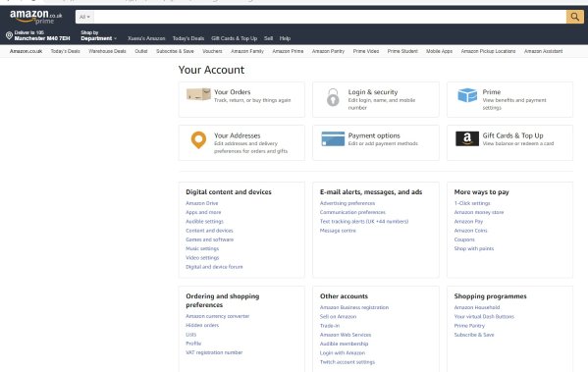Open the Your Orders card title
588x372 pixels.
(232, 92)
